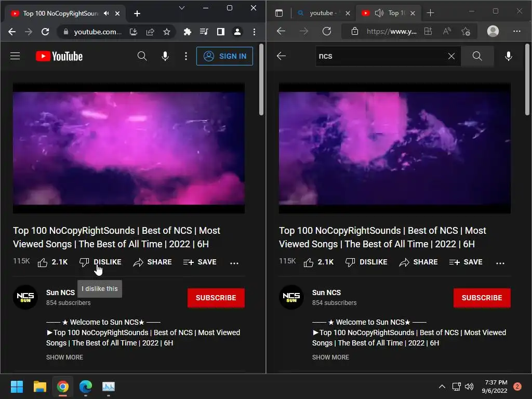Screen dimensions: 532x399
Task: Click search magnifier button in Edge YouTube
Action: click(x=477, y=56)
